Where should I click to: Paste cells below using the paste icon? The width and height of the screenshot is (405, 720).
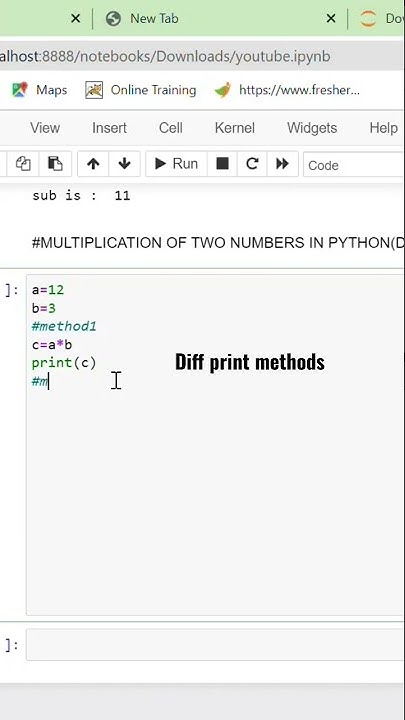coord(55,163)
